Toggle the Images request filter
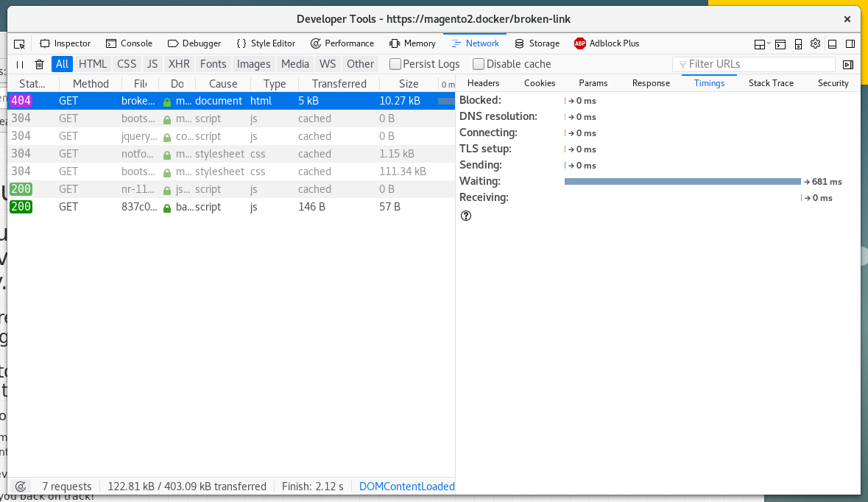Image resolution: width=868 pixels, height=502 pixels. point(253,64)
